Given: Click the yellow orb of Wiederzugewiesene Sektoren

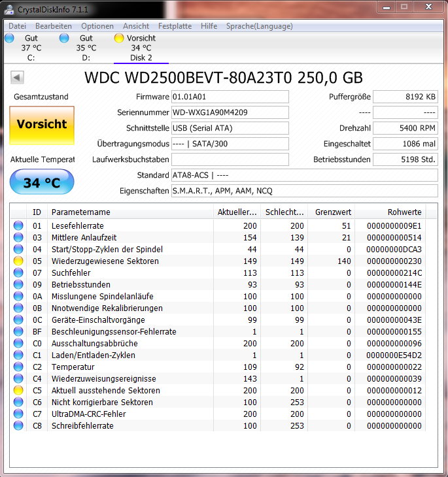Looking at the screenshot, I should [x=18, y=261].
